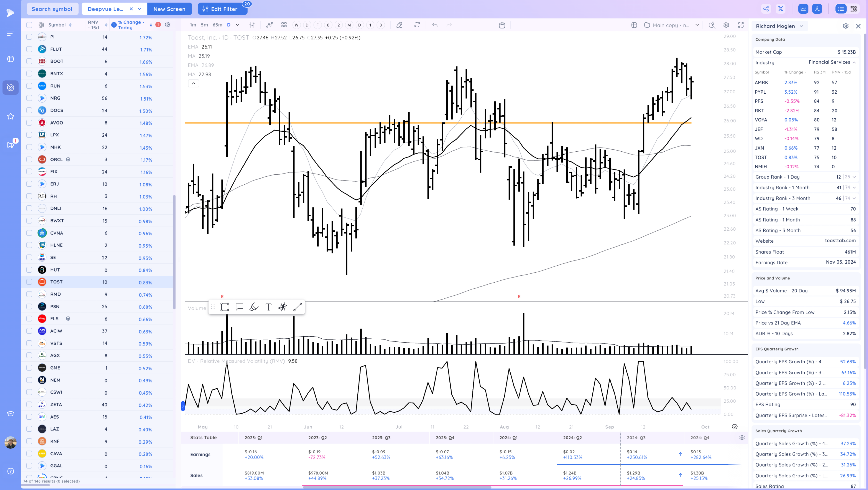Collapse the chart indicator legend chevron

(x=193, y=83)
